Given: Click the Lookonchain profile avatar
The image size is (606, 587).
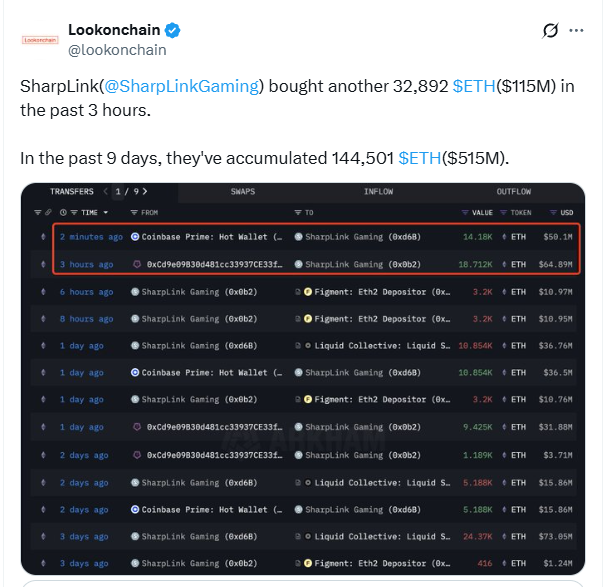Looking at the screenshot, I should pos(40,39).
